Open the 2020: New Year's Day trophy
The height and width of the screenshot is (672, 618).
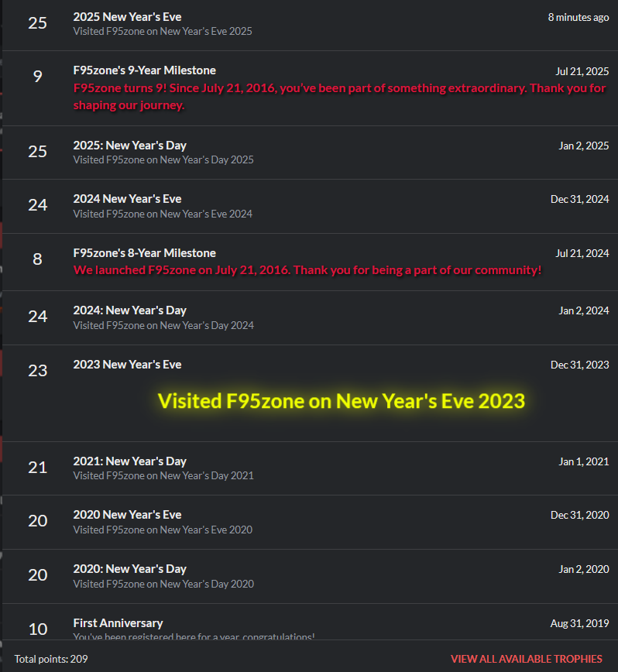tap(129, 569)
